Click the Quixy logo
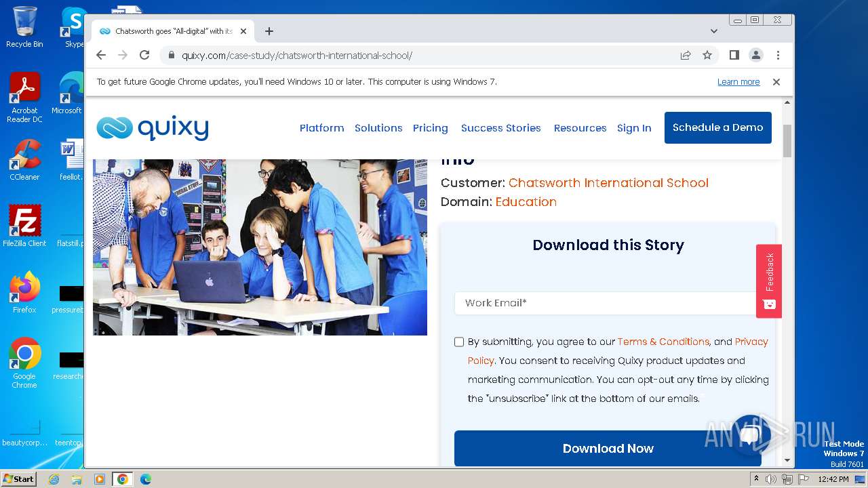This screenshot has height=488, width=868. 153,127
